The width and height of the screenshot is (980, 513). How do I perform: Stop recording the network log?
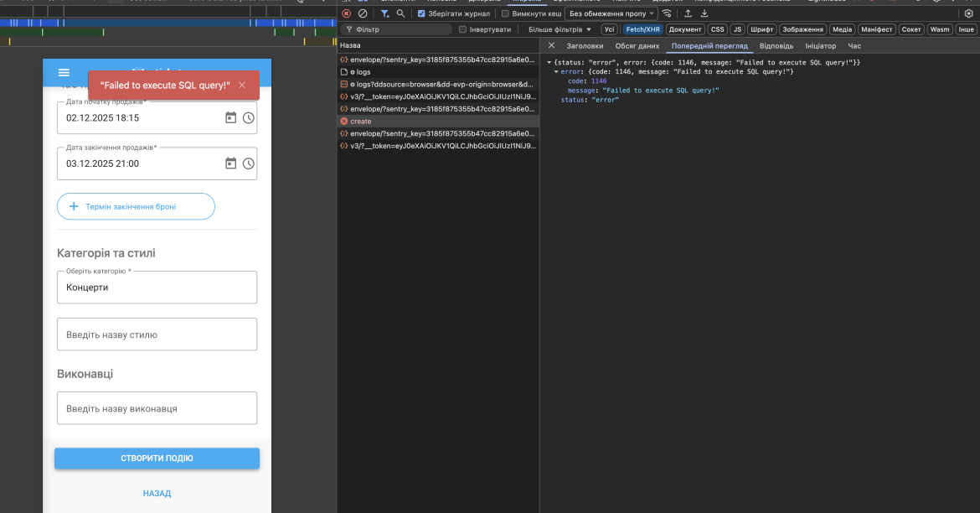point(346,13)
